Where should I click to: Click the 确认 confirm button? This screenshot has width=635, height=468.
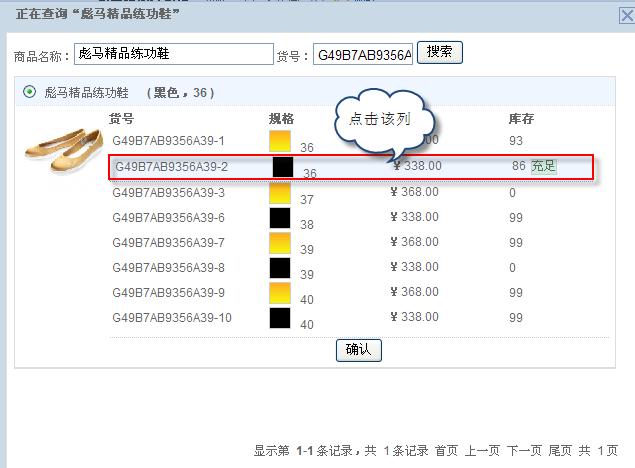(x=358, y=350)
